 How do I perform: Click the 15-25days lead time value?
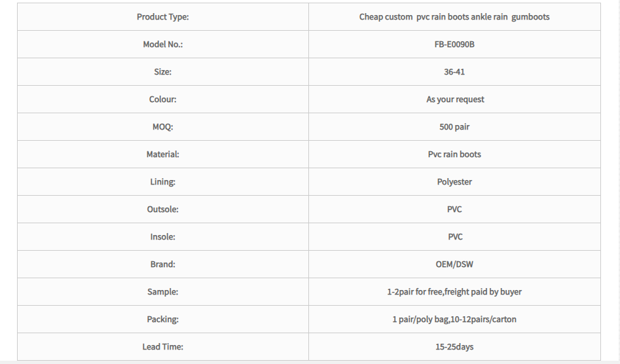tap(454, 347)
